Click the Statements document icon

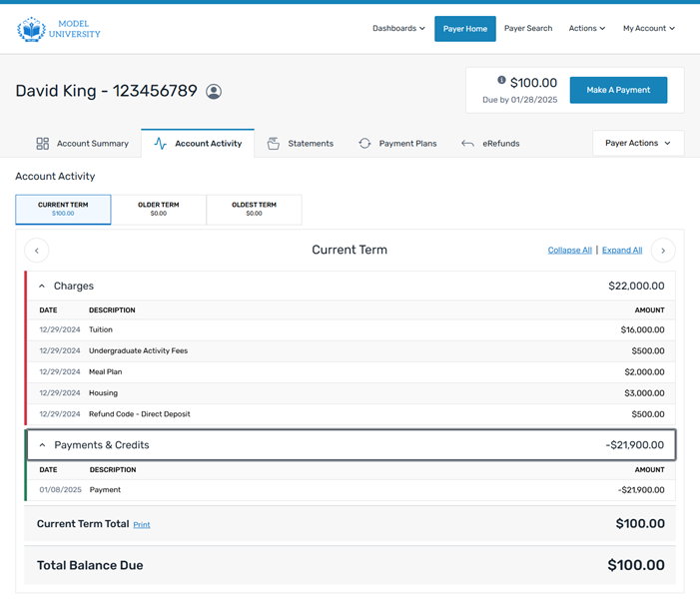[274, 144]
